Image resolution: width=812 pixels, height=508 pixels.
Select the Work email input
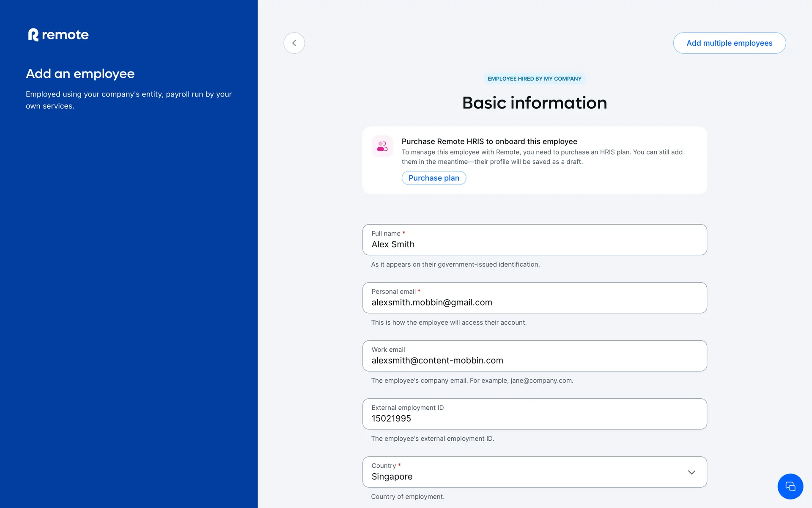tap(534, 360)
